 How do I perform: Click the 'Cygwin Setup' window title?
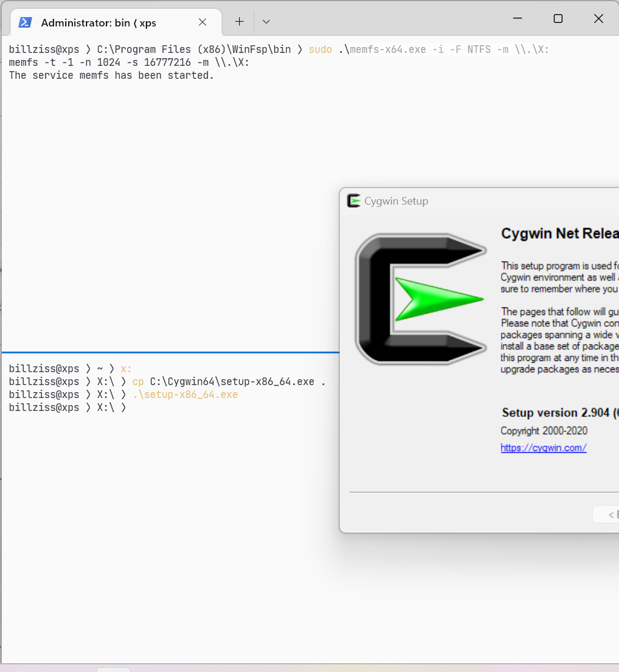396,201
